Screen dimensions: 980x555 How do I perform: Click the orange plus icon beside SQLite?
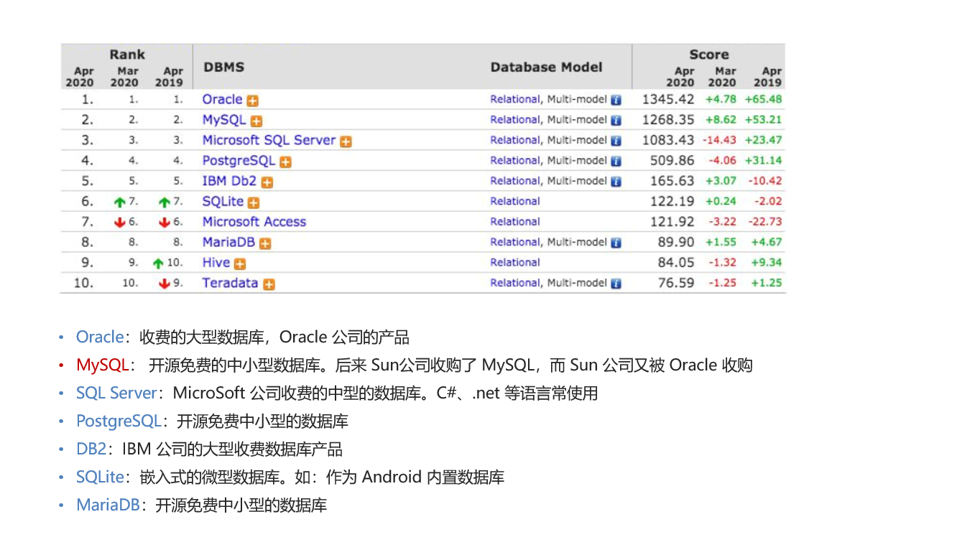(254, 203)
